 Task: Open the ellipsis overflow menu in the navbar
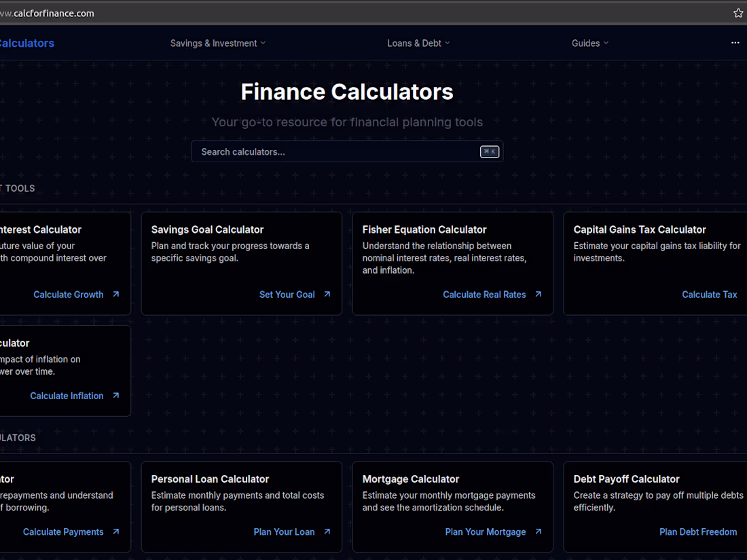735,43
